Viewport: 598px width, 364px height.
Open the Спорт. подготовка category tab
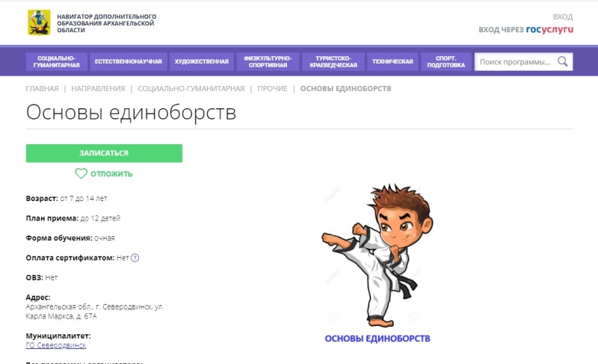[446, 61]
